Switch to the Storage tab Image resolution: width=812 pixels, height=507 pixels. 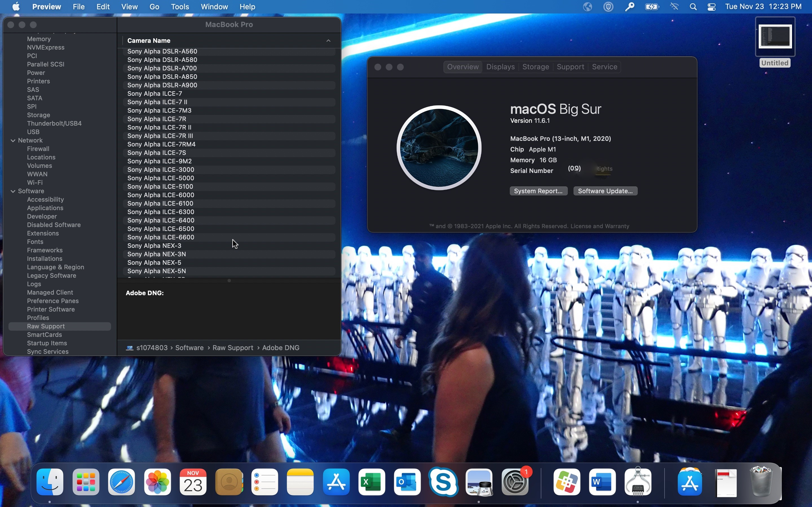point(535,67)
